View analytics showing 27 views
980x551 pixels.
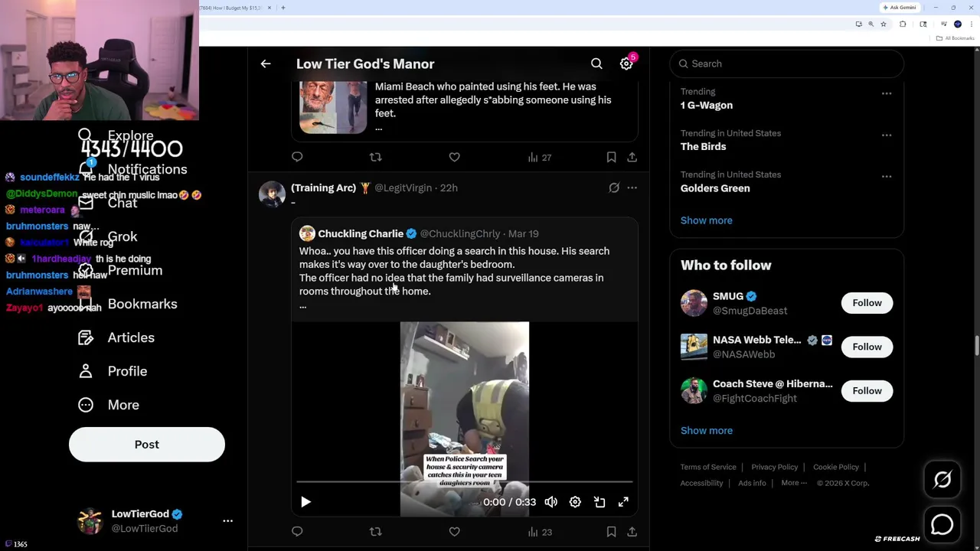pyautogui.click(x=539, y=157)
